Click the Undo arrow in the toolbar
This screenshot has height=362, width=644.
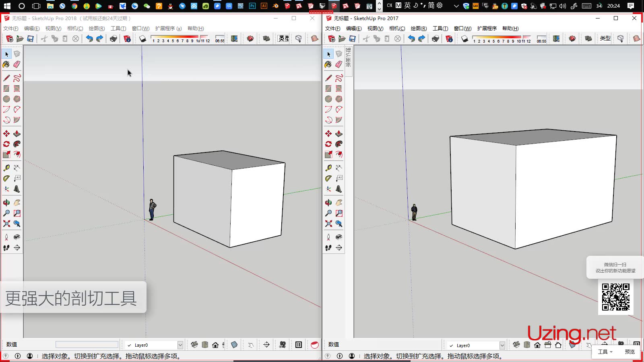coord(90,39)
